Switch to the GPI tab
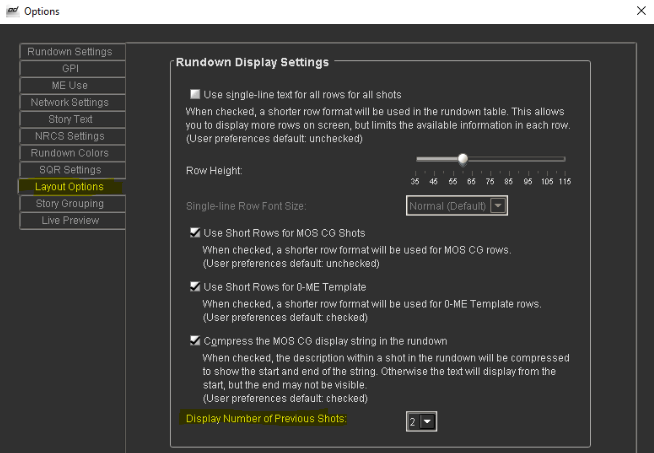 (70, 68)
